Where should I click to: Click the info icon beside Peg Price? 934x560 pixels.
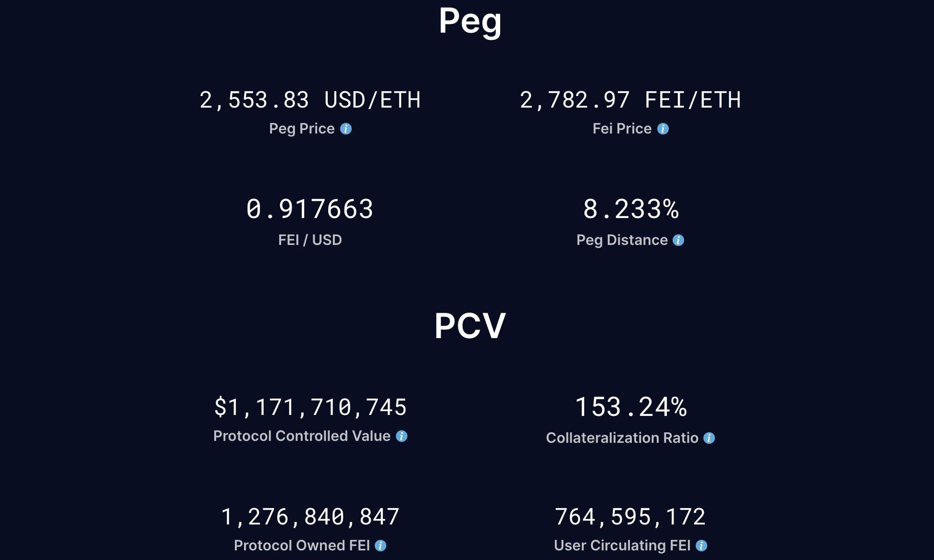point(346,129)
